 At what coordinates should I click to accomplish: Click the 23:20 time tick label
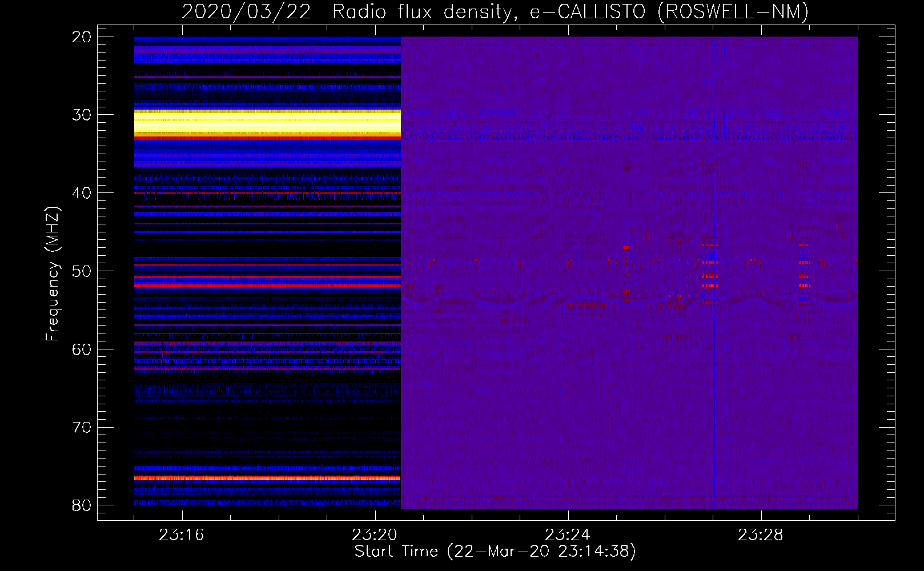coord(375,535)
